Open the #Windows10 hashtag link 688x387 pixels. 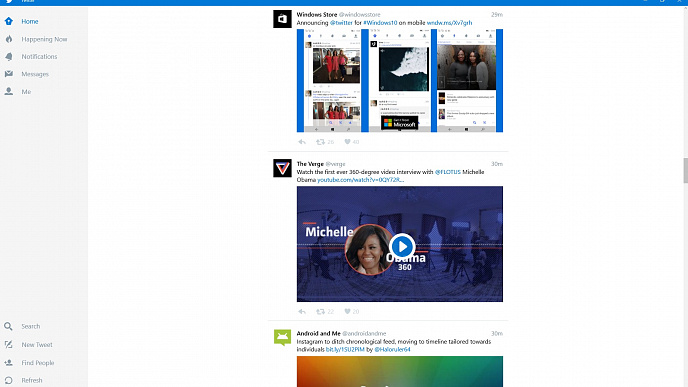point(380,23)
